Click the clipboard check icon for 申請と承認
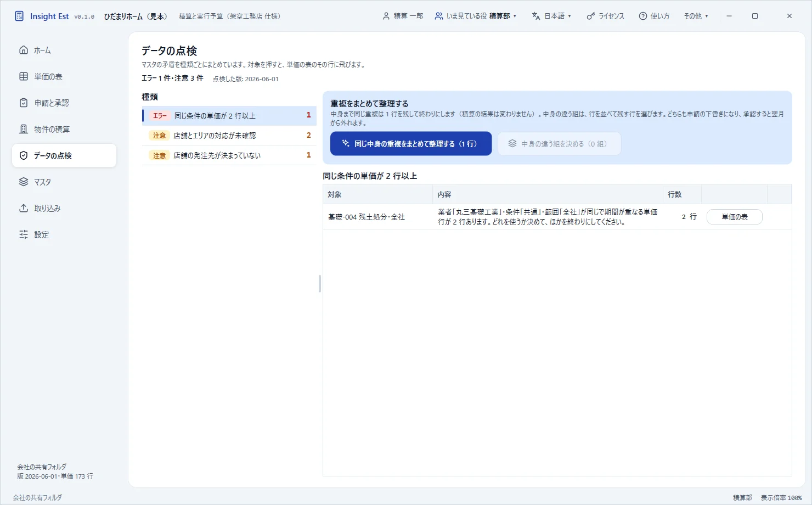 pyautogui.click(x=24, y=103)
